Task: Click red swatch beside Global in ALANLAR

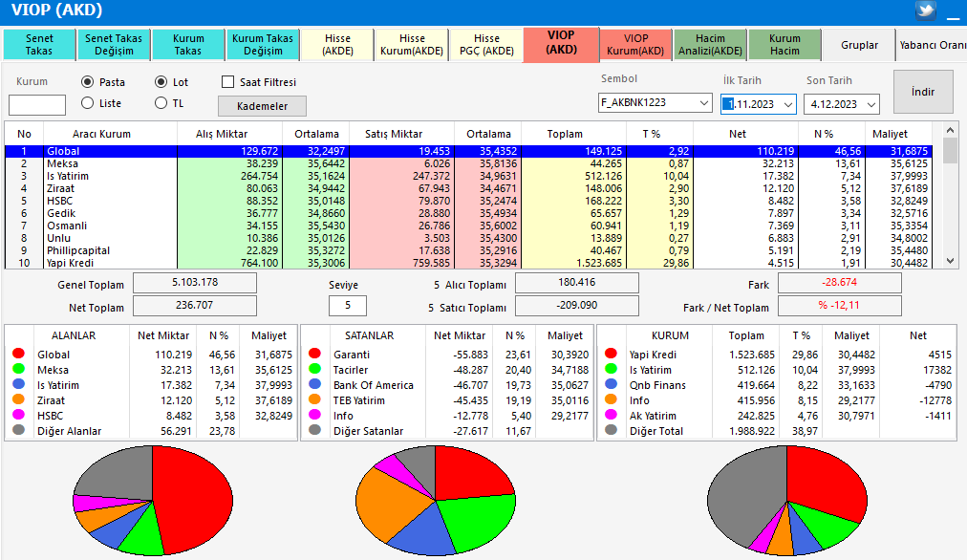Action: tap(18, 354)
